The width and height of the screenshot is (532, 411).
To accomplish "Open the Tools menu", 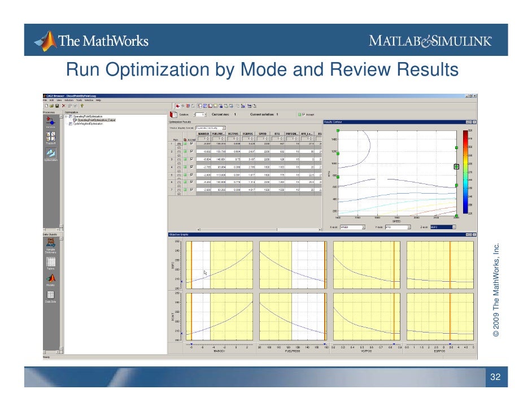I will (79, 100).
